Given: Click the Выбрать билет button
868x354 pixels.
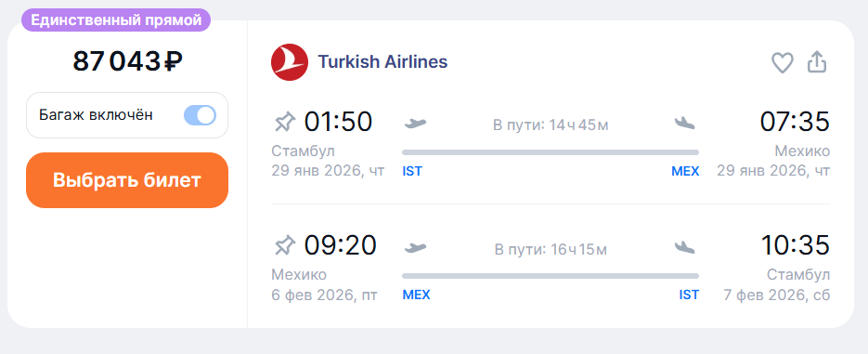Looking at the screenshot, I should 127,180.
